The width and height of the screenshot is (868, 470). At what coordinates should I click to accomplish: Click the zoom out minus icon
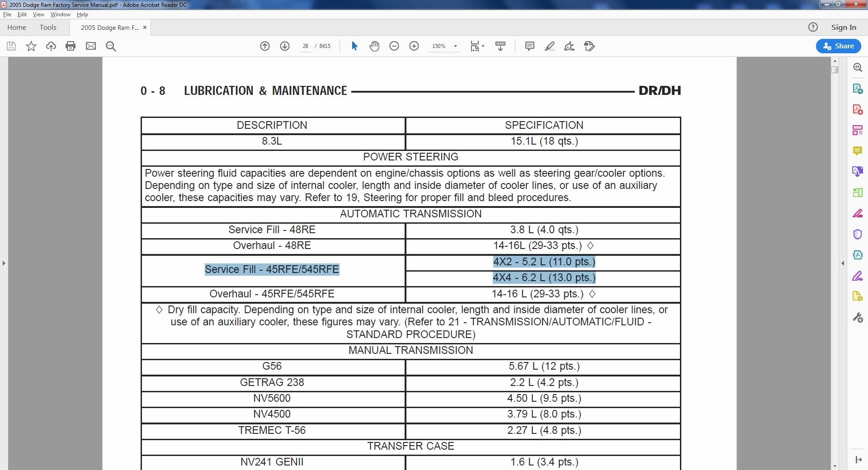coord(394,46)
